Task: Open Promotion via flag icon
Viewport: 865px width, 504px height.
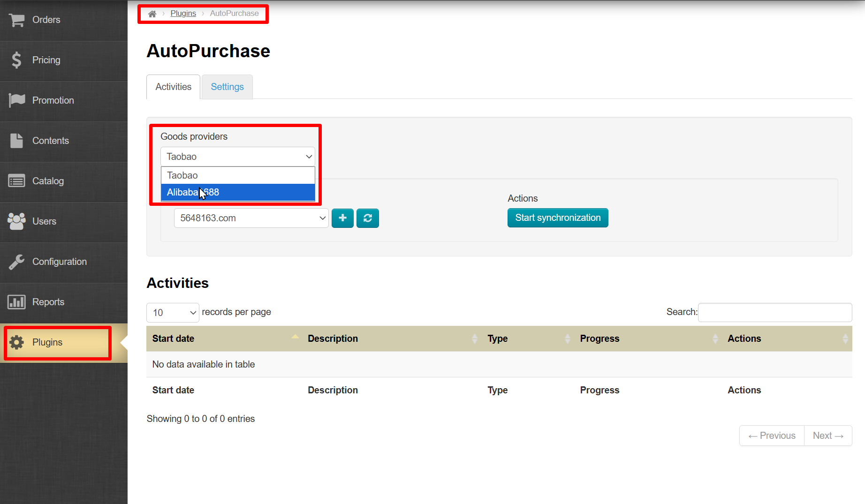Action: coord(17,100)
